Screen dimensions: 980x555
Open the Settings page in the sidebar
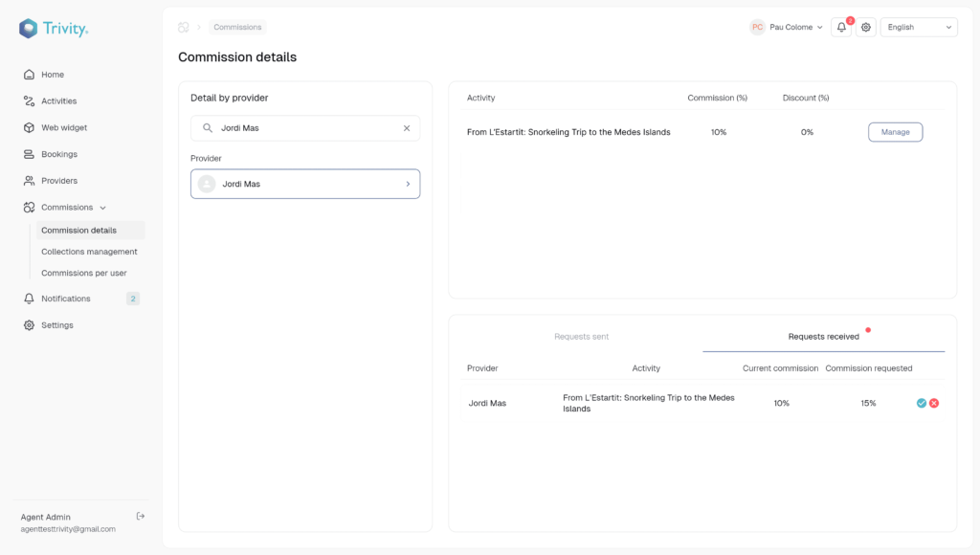pos(56,325)
